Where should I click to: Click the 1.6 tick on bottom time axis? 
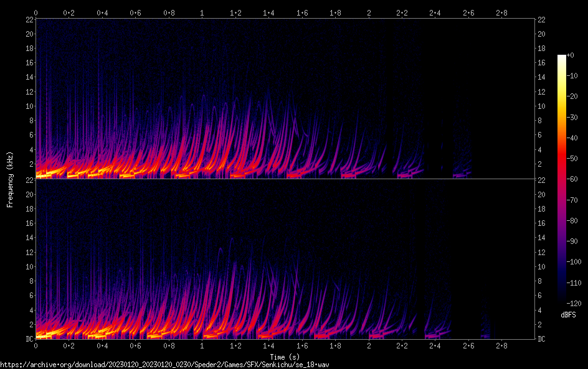point(302,346)
